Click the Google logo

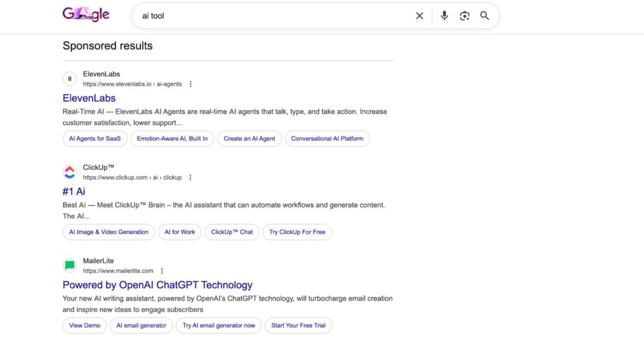(86, 14)
